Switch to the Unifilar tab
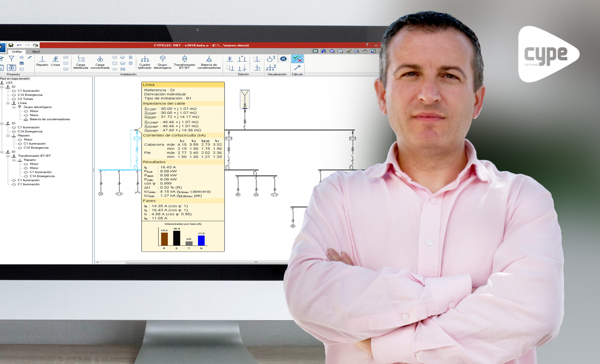This screenshot has height=364, width=600. click(x=17, y=51)
